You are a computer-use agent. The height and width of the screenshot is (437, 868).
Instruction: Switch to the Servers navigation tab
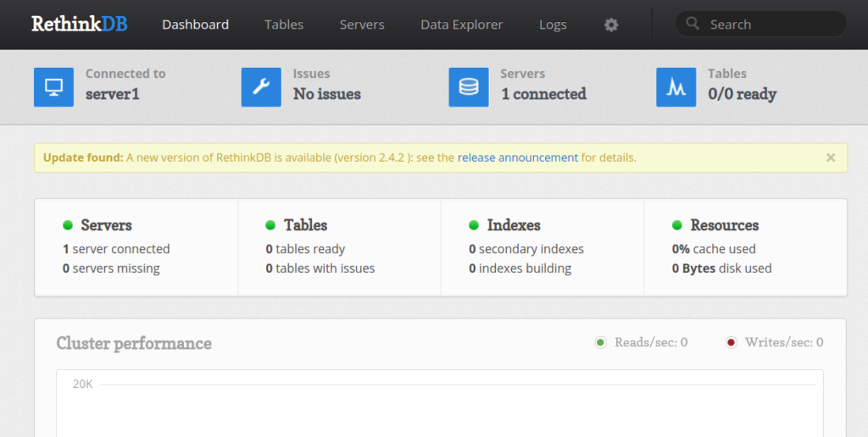click(x=362, y=25)
